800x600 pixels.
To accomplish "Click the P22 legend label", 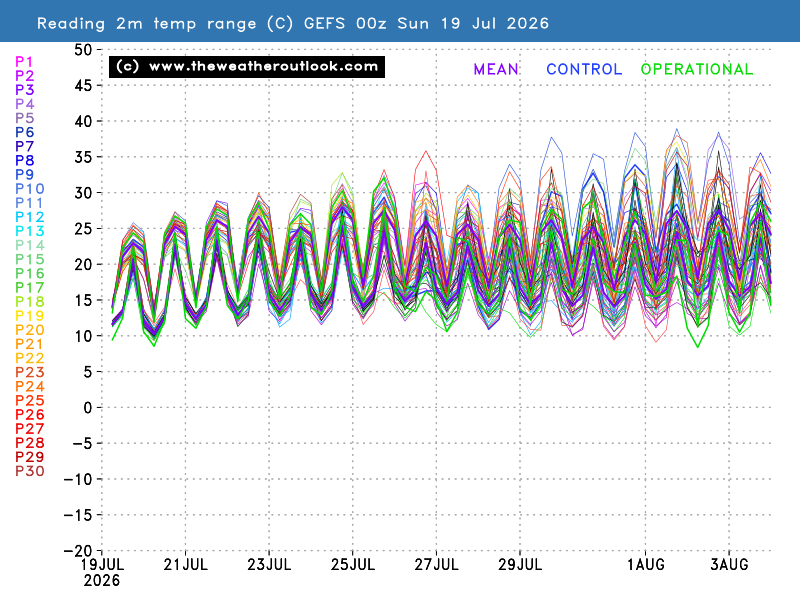I will pyautogui.click(x=30, y=358).
